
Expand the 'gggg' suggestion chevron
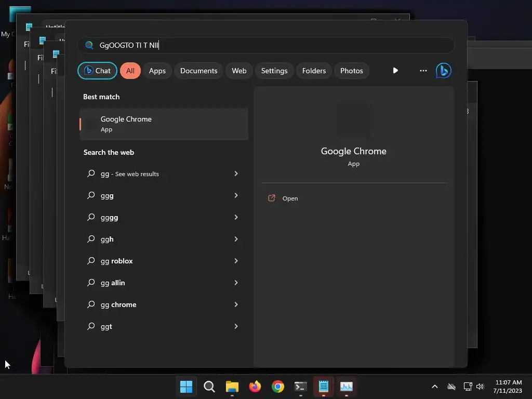[236, 217]
